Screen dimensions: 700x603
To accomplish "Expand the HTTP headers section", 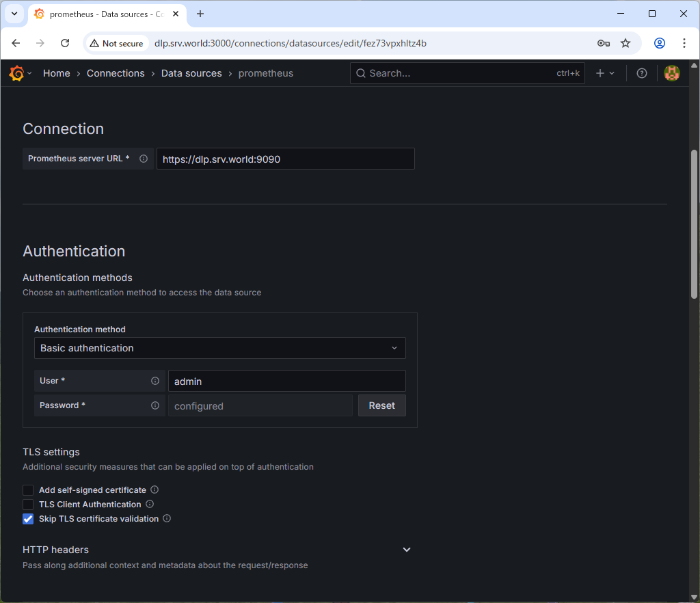I will (x=406, y=550).
